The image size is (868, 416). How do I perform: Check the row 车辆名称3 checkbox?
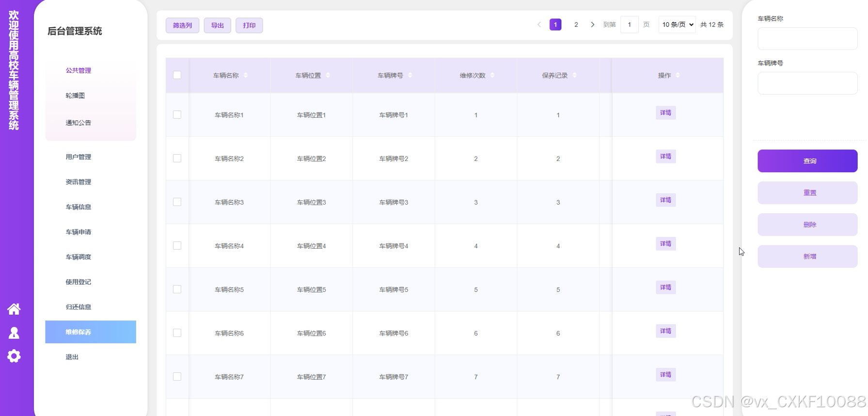coord(177,202)
